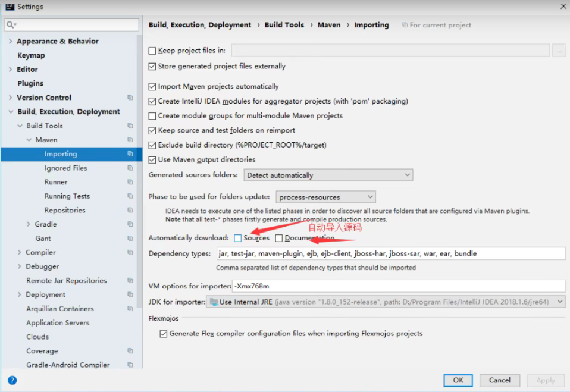570x392 pixels.
Task: Click project-level icon next to Gradle-Android Compiler
Action: [x=130, y=365]
